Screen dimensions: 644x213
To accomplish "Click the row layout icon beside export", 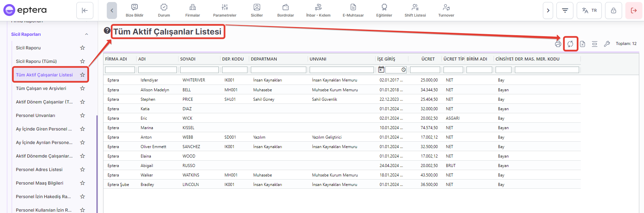I will (595, 44).
